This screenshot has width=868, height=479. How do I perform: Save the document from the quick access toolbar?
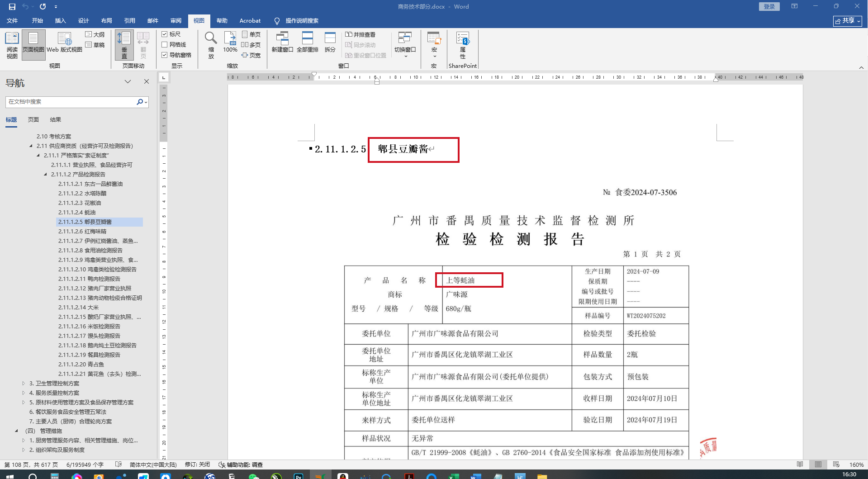coord(12,7)
